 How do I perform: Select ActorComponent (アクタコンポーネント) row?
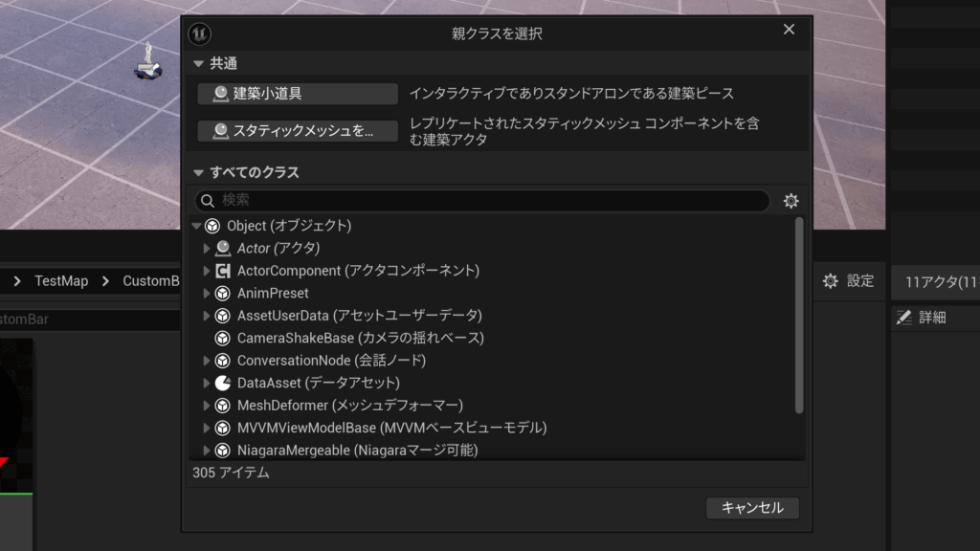tap(492, 271)
